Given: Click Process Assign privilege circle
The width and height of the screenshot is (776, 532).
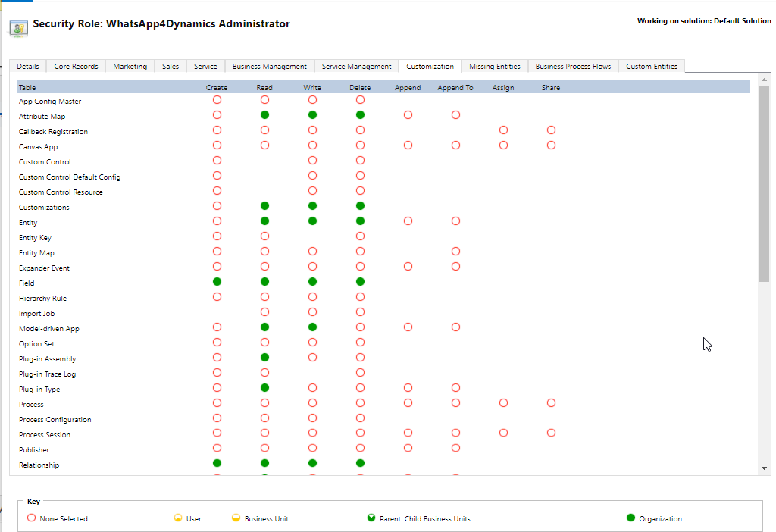Looking at the screenshot, I should pos(503,403).
